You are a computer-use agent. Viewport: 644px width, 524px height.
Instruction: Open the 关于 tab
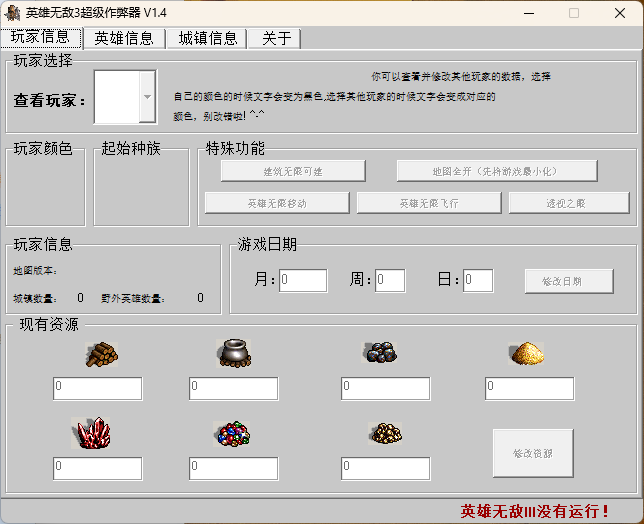pos(276,39)
